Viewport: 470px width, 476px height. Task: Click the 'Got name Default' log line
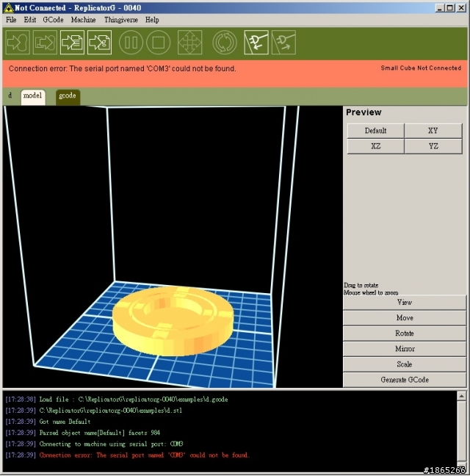tap(48, 422)
